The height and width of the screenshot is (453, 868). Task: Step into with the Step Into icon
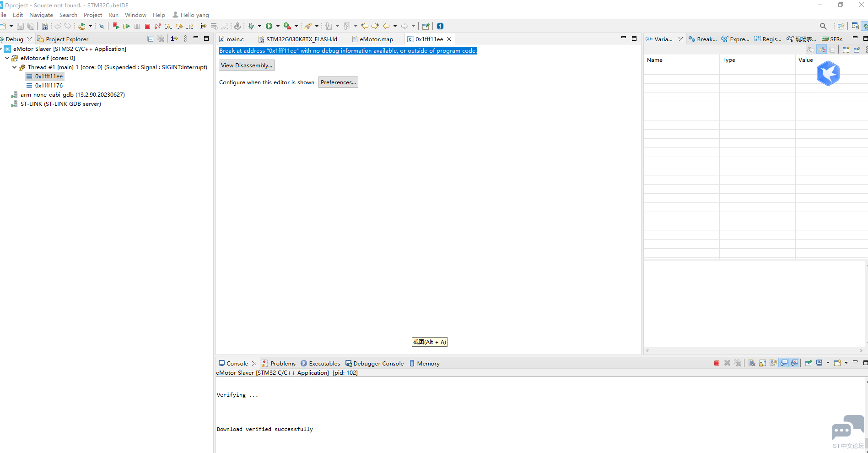168,26
